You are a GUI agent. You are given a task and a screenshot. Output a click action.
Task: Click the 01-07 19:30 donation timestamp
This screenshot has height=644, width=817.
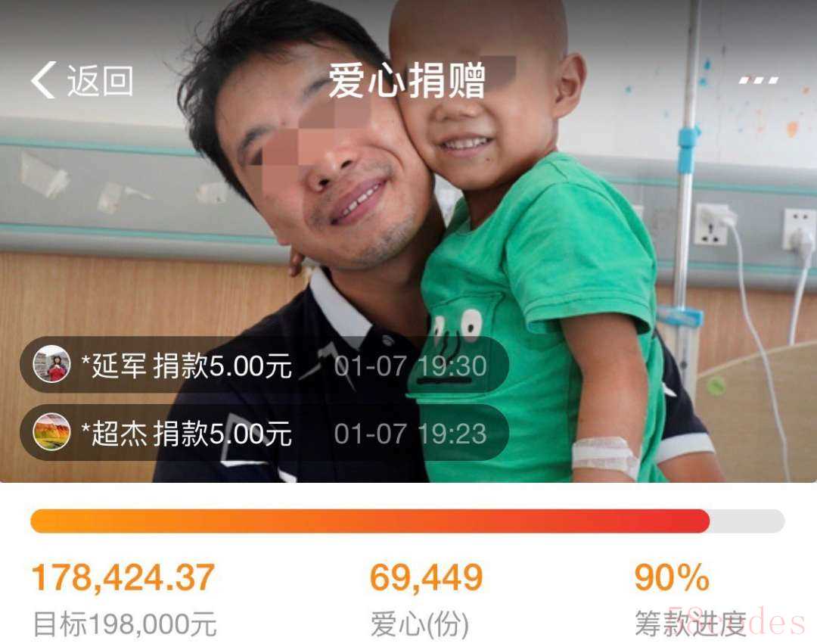point(410,366)
